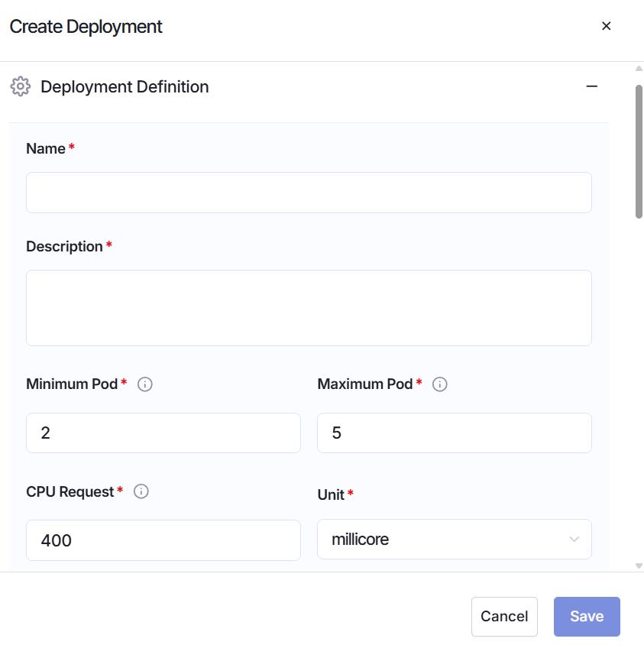The width and height of the screenshot is (644, 645).
Task: Click the Maximum Pod label
Action: click(364, 384)
